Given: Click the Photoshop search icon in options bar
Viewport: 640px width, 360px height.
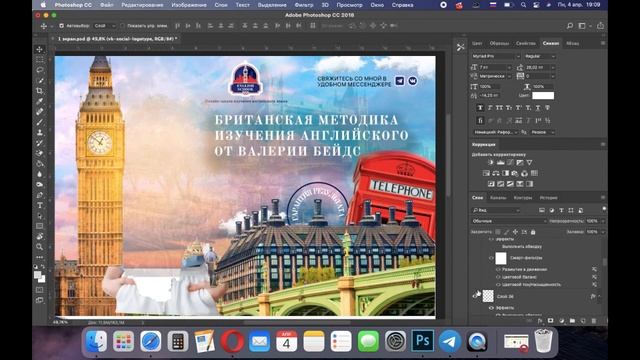Looking at the screenshot, I should coord(570,26).
